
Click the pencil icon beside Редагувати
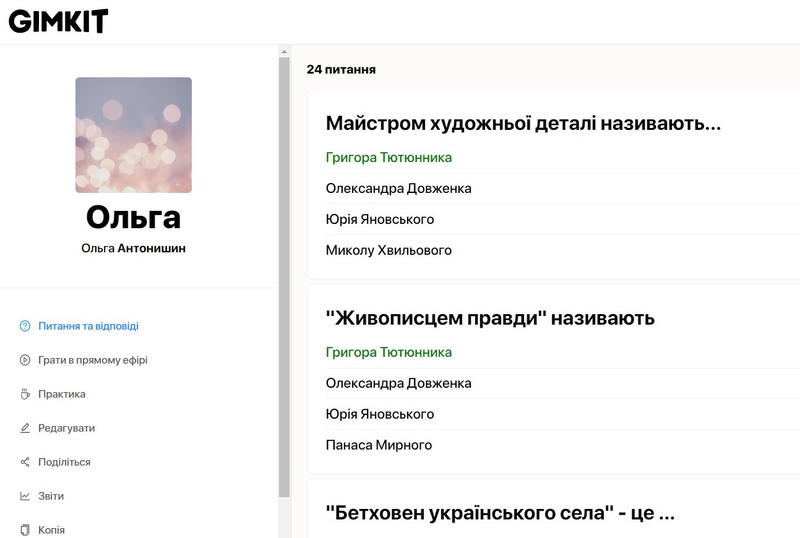tap(25, 428)
